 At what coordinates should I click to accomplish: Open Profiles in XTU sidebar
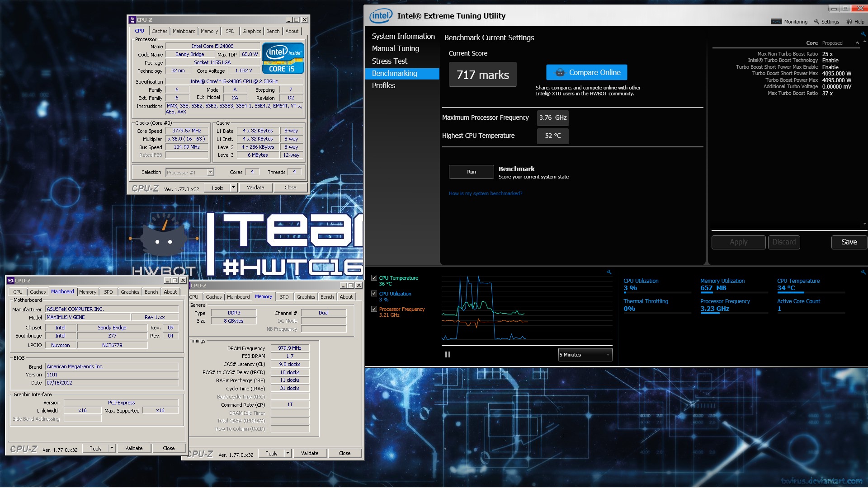click(383, 85)
